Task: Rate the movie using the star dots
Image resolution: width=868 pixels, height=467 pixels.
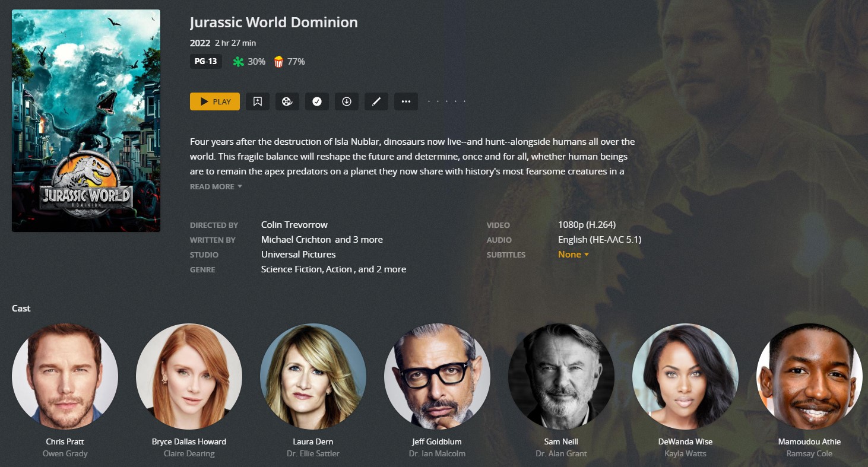Action: click(447, 101)
